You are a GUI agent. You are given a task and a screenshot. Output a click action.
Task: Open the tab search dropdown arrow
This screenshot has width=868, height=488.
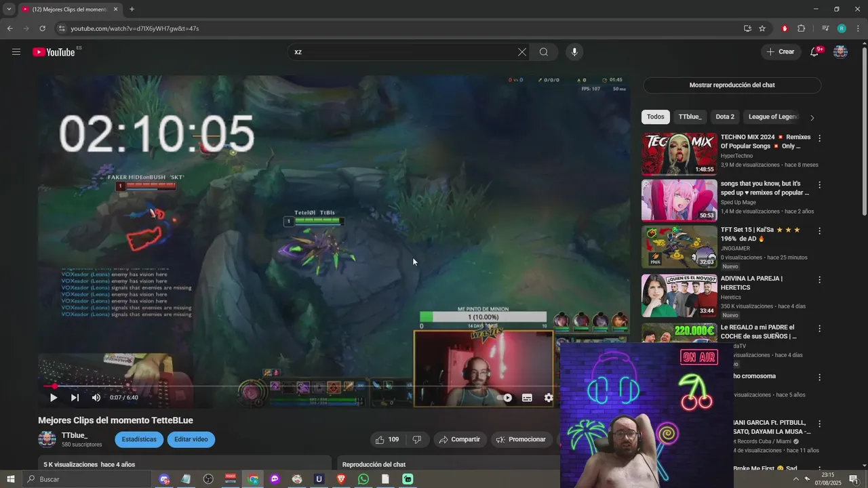(x=9, y=9)
